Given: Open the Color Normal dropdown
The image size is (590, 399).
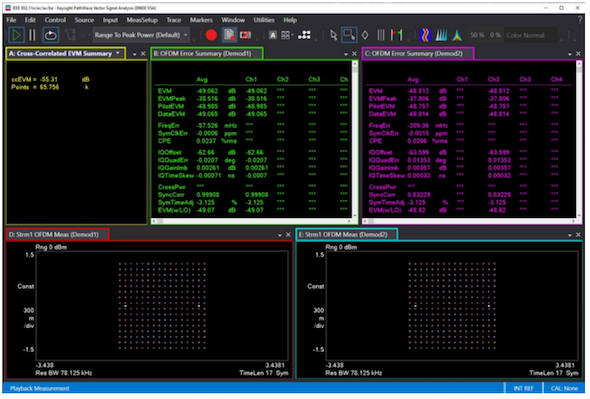Looking at the screenshot, I should click(x=531, y=35).
